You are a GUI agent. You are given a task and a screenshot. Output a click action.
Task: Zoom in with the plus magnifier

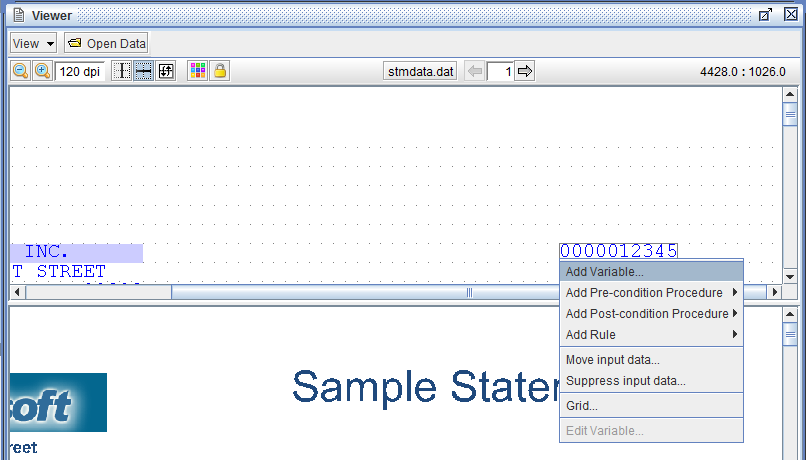click(x=42, y=71)
